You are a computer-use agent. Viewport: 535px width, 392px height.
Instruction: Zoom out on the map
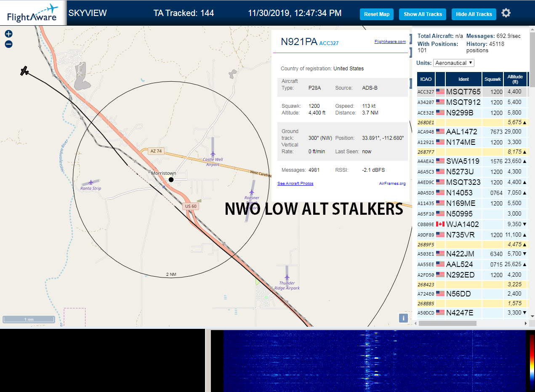pos(8,44)
